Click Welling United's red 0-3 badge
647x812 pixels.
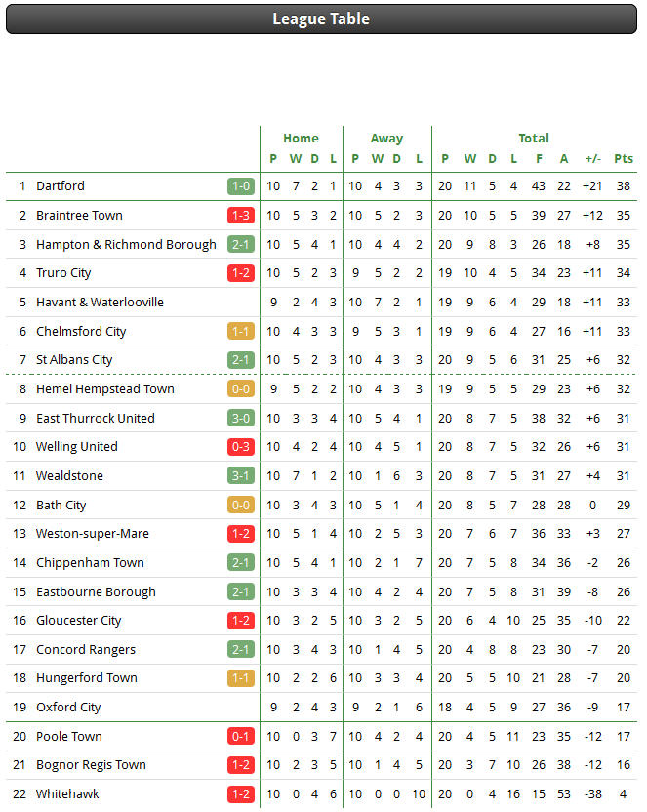(241, 447)
